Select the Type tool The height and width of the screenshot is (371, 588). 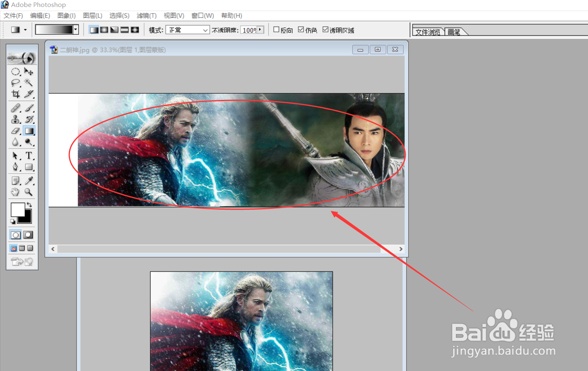click(x=29, y=156)
